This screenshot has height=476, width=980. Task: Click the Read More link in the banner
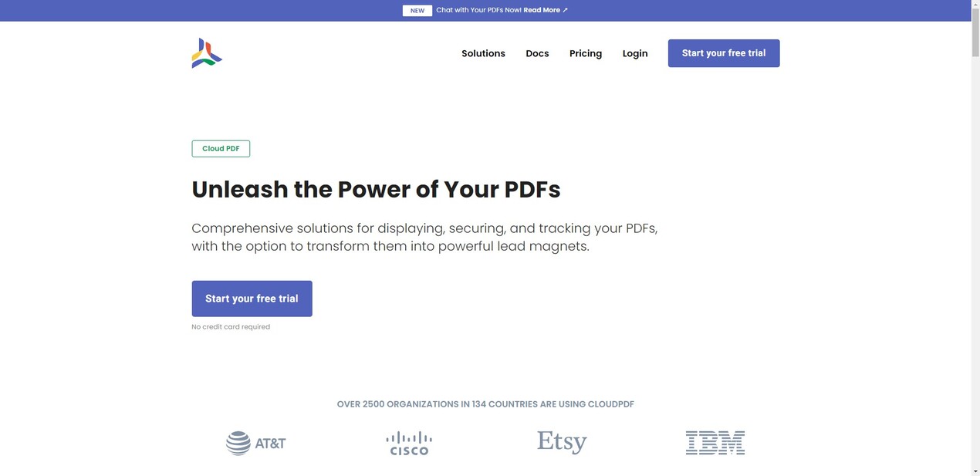tap(541, 10)
